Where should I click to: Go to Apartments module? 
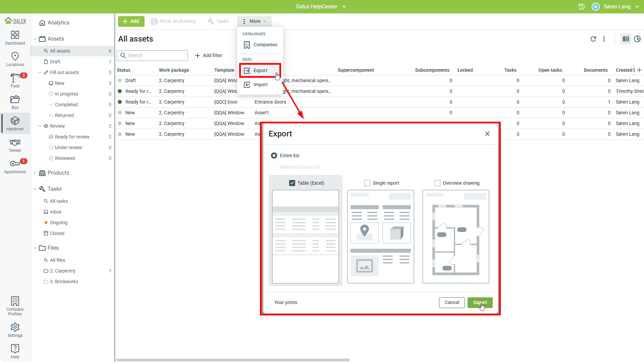(x=15, y=167)
